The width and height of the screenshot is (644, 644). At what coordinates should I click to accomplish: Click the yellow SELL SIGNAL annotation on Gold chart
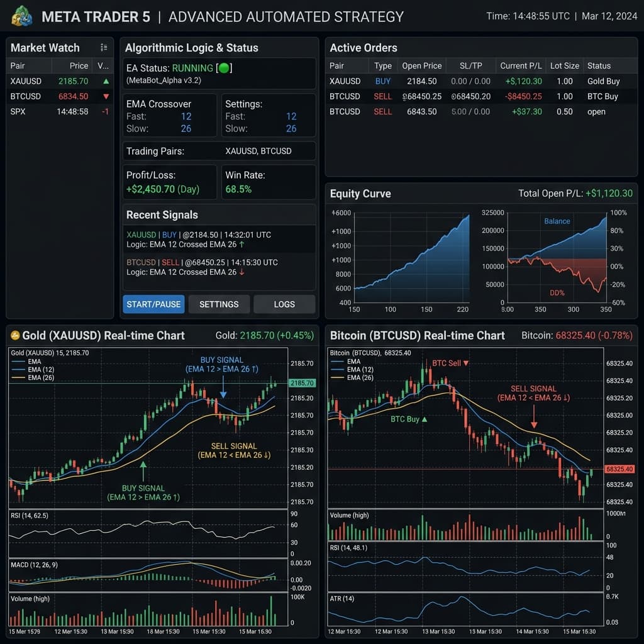(x=234, y=450)
